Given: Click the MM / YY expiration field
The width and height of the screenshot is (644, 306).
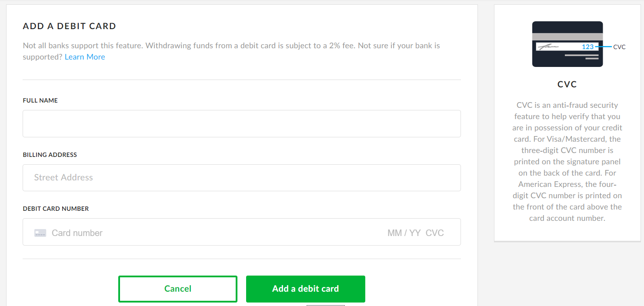Looking at the screenshot, I should coord(404,233).
